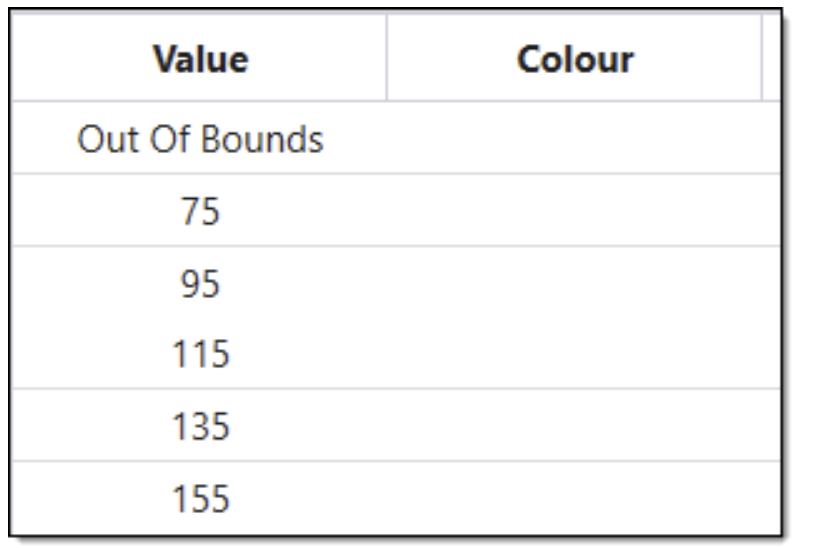
Task: Open colour cell in the 135 row
Action: click(574, 425)
